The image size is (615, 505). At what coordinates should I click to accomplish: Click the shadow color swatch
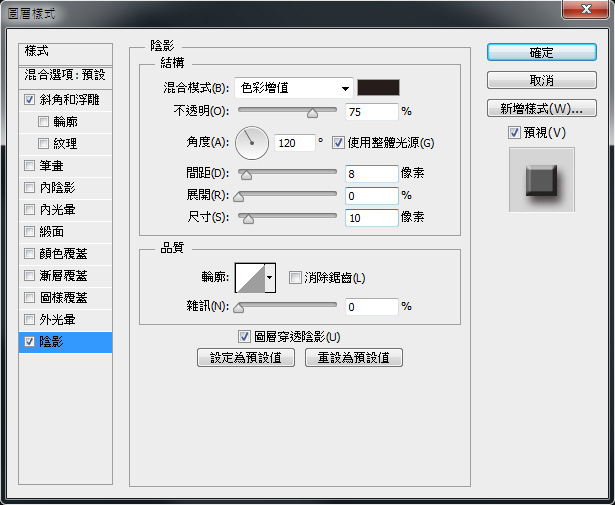(378, 87)
